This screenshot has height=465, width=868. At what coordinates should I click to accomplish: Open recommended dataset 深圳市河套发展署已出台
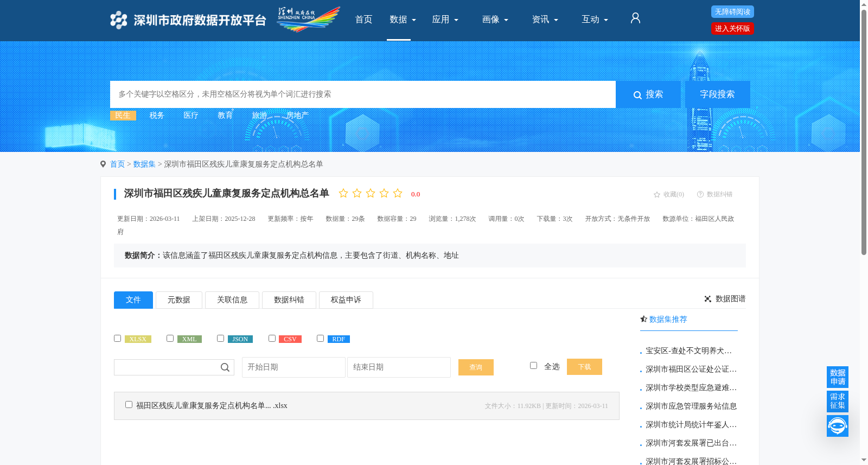pos(691,443)
